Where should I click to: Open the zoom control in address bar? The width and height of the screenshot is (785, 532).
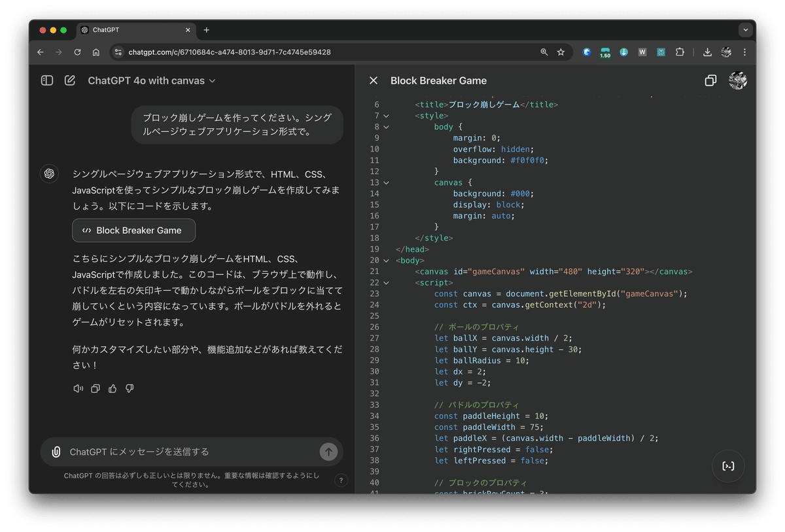tap(544, 52)
